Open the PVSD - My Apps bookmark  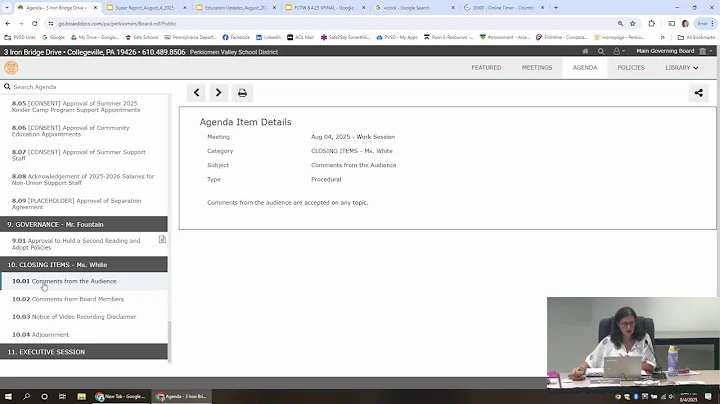[x=397, y=37]
